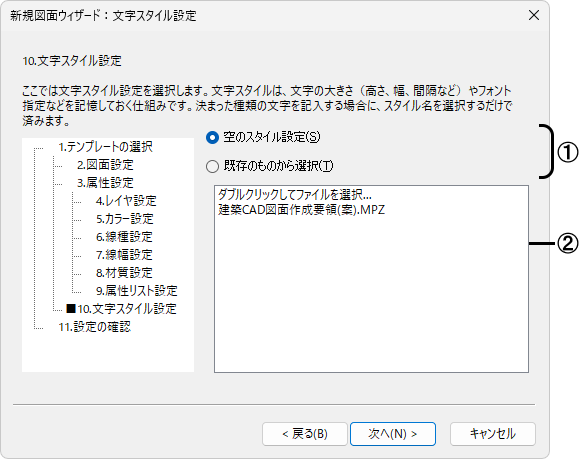Go to 5.カラー設定 tree item

(x=125, y=219)
